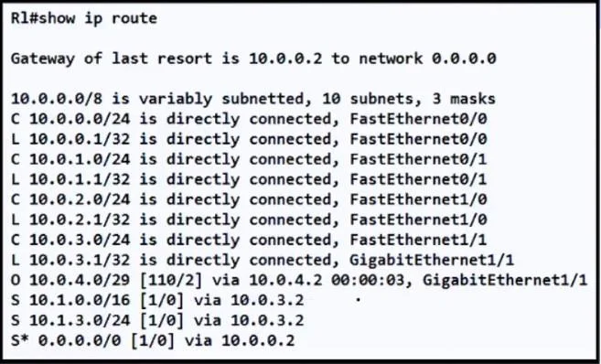Click the static route 10.1.0.0/16 line

[157, 300]
